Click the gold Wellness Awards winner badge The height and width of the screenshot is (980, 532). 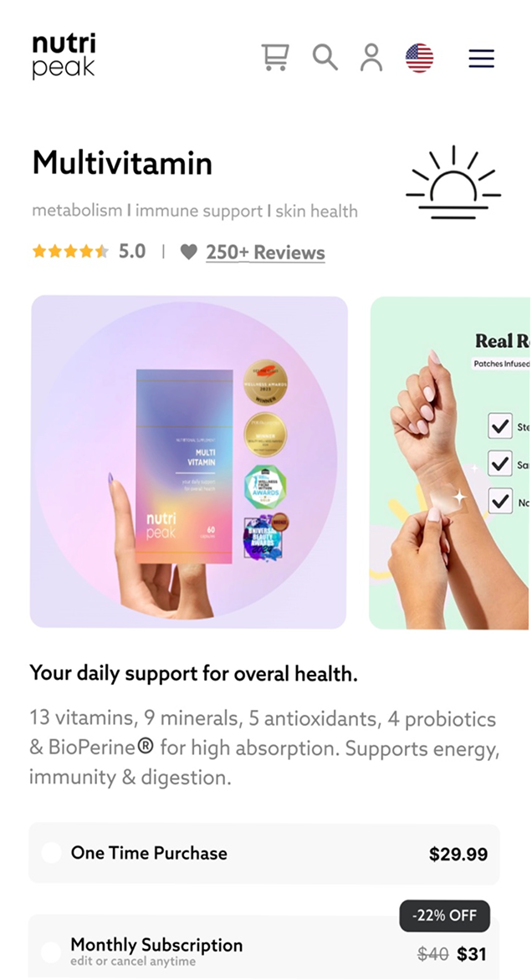tap(265, 382)
